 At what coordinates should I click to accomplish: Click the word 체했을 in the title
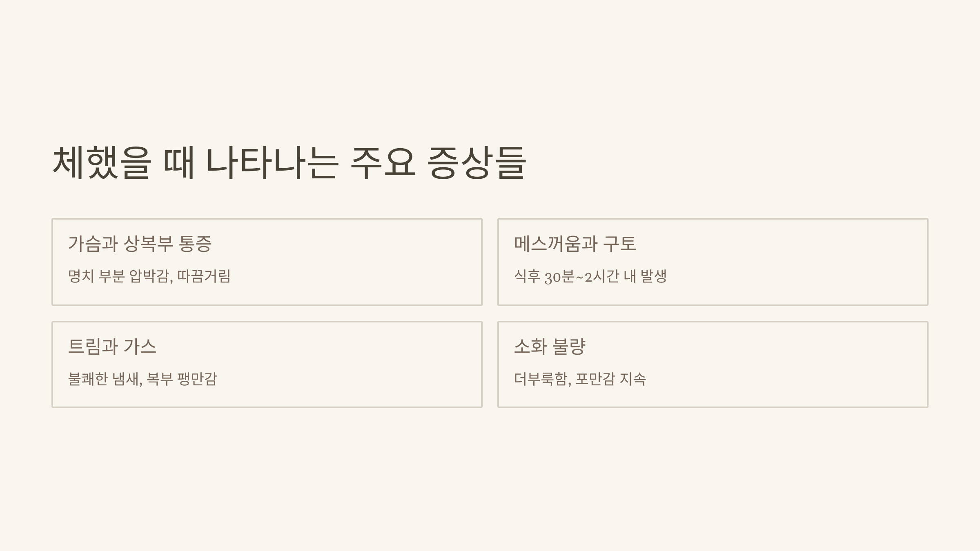click(102, 163)
